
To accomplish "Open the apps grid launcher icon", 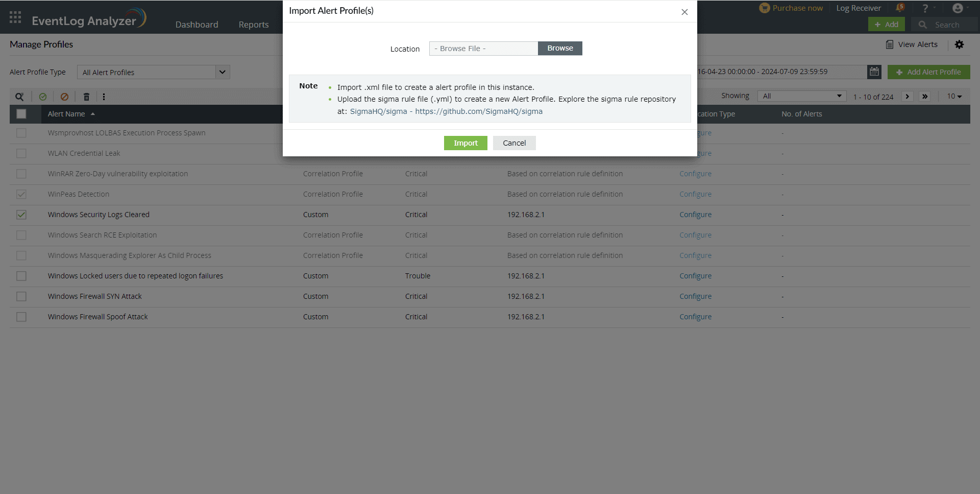I will 15,17.
